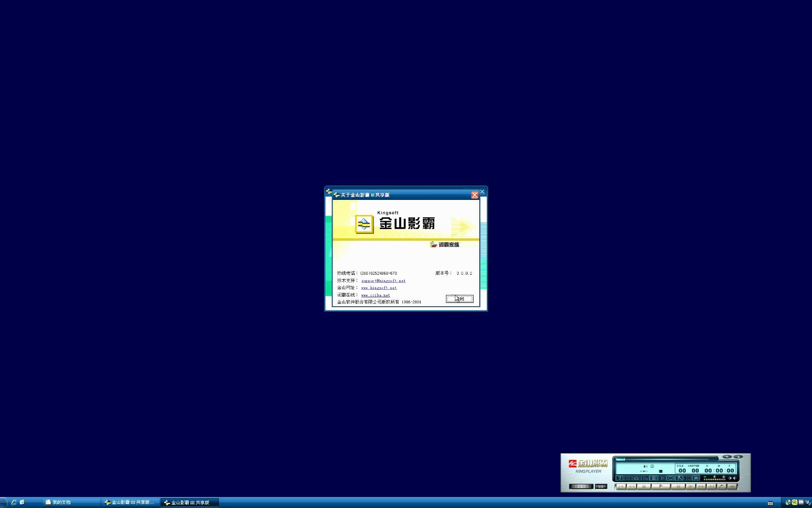Image resolution: width=812 pixels, height=508 pixels.
Task: Click the KingPlayer volume level meter
Action: pyautogui.click(x=715, y=480)
